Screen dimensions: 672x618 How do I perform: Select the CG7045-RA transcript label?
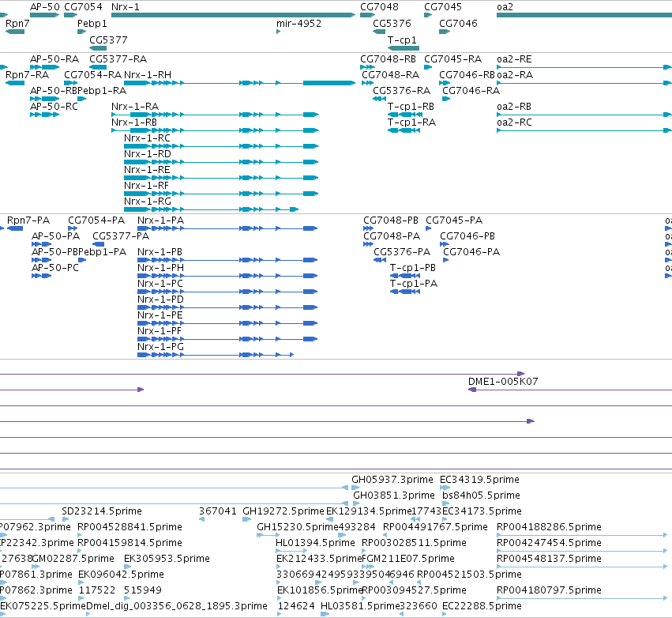453,59
